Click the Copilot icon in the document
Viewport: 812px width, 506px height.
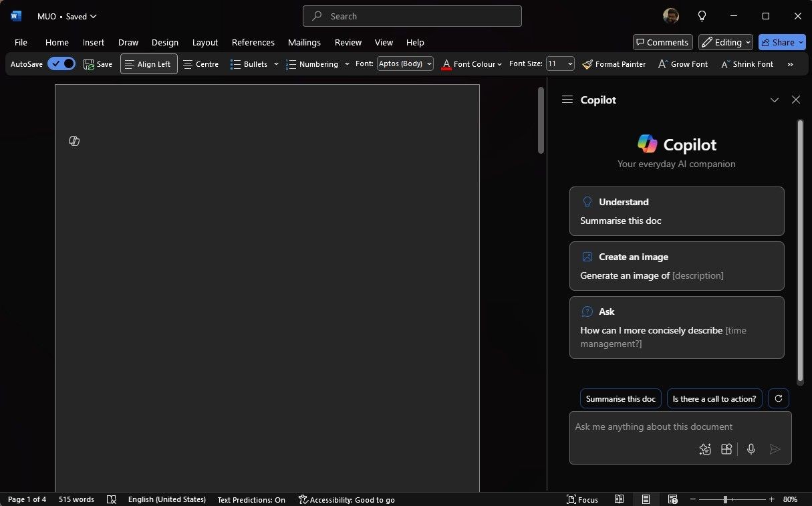coord(74,141)
